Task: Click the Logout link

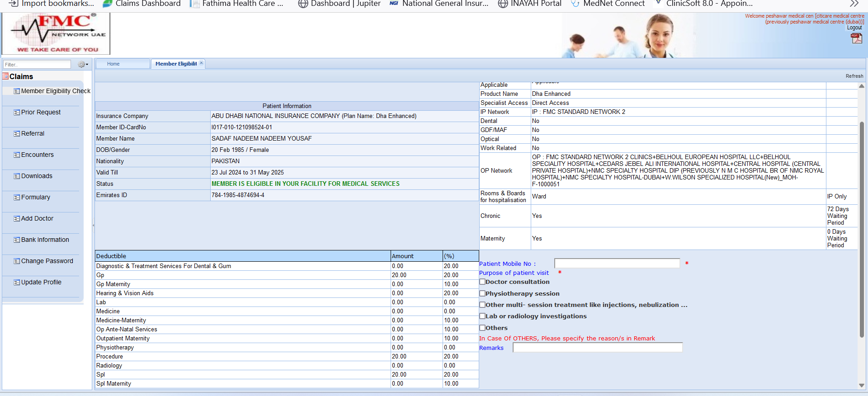Action: point(854,28)
